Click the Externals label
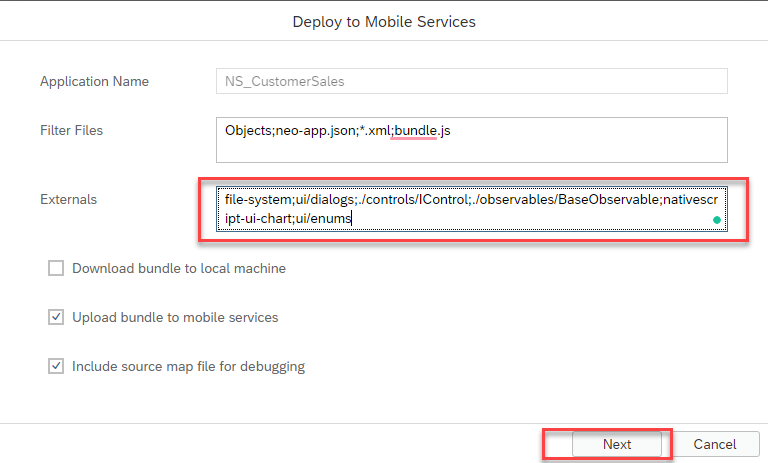 (69, 199)
